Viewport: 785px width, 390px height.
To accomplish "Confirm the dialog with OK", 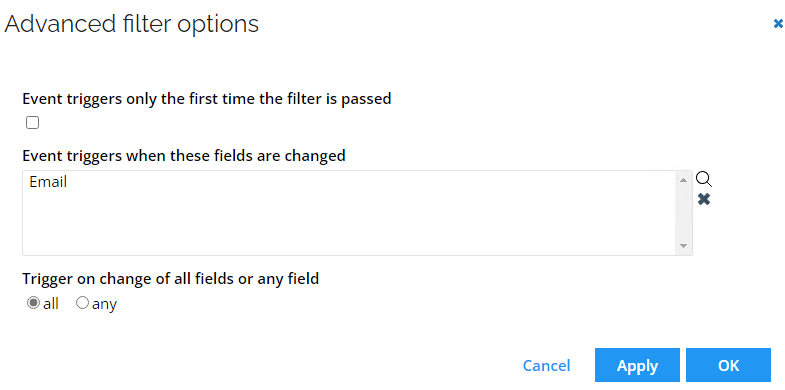I will (728, 365).
